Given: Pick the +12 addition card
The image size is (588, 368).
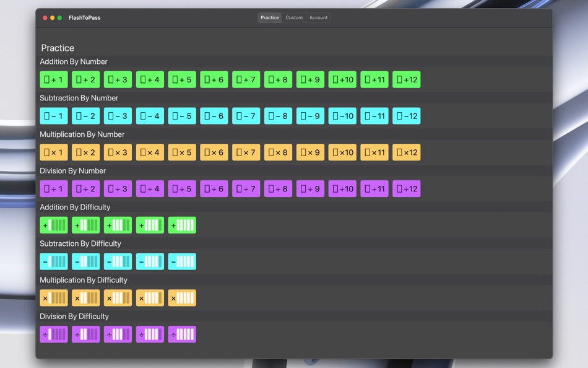Looking at the screenshot, I should (407, 79).
